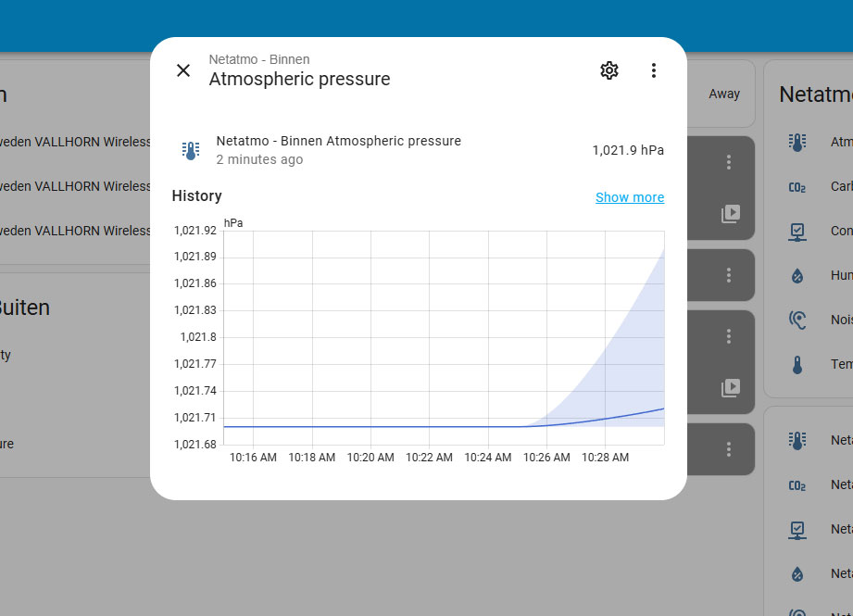This screenshot has width=853, height=616.
Task: Select the Away preset button
Action: (x=724, y=94)
